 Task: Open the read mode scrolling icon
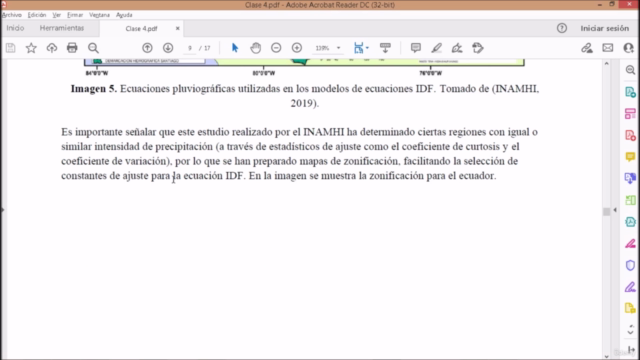tap(385, 48)
